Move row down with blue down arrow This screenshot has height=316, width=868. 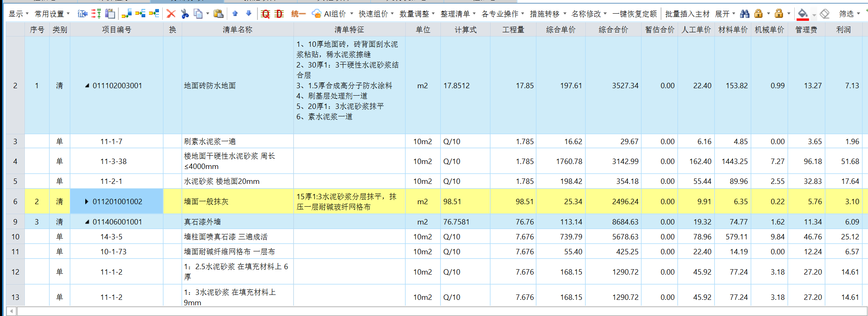pyautogui.click(x=248, y=13)
